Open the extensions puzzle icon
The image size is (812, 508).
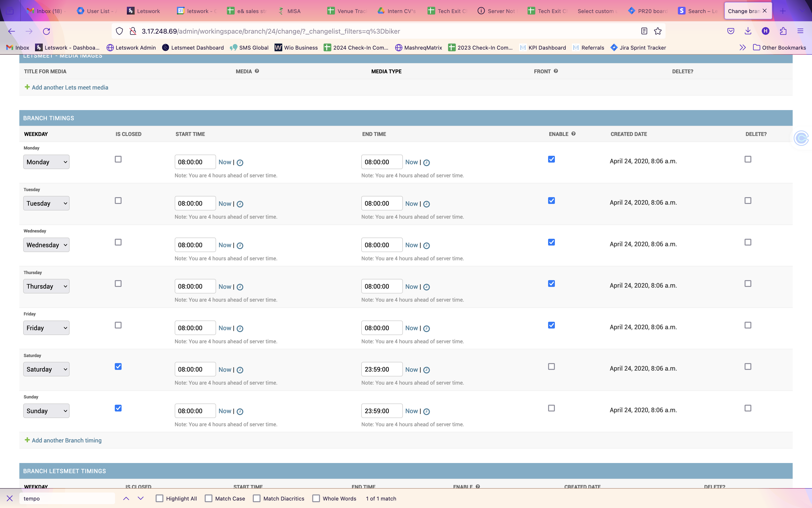coord(783,31)
